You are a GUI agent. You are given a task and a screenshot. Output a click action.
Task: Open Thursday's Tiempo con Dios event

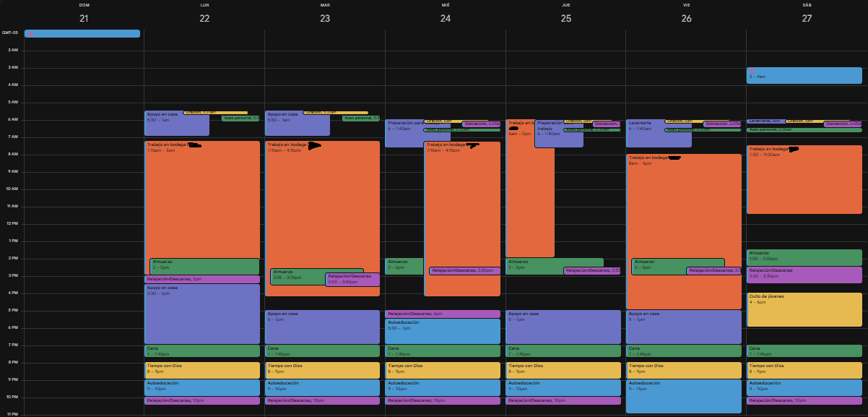coord(563,370)
